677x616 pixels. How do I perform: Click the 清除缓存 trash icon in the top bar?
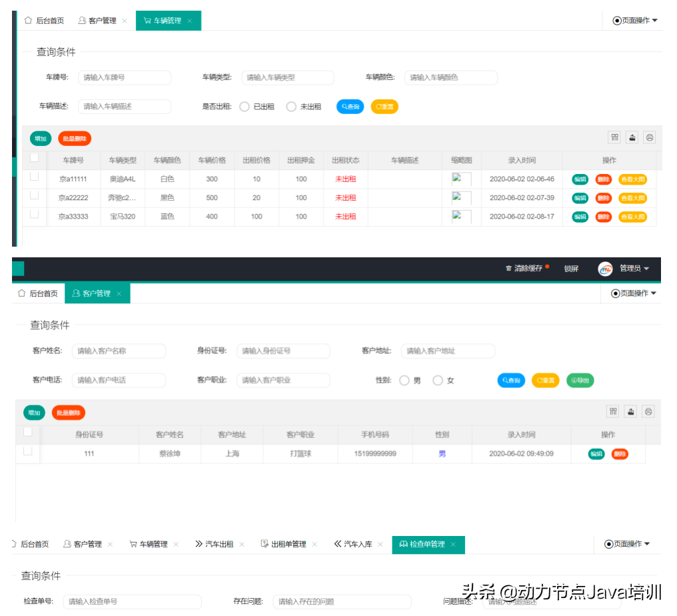[x=508, y=269]
